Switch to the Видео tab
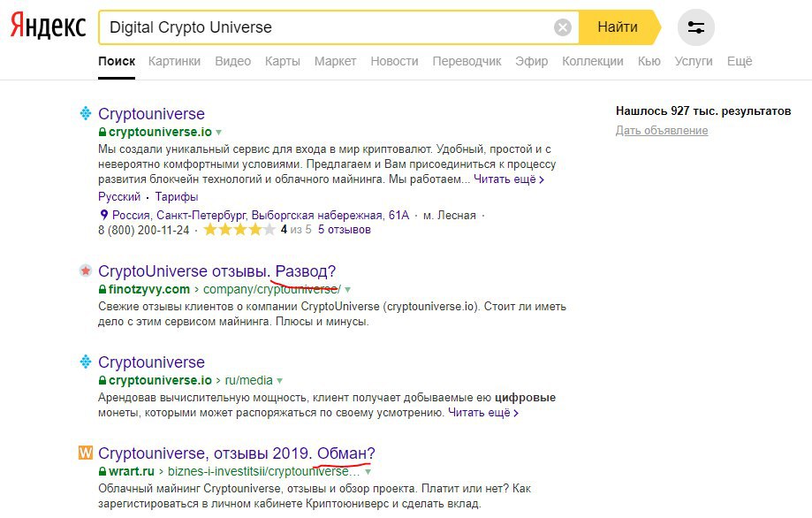The image size is (812, 518). [x=232, y=61]
